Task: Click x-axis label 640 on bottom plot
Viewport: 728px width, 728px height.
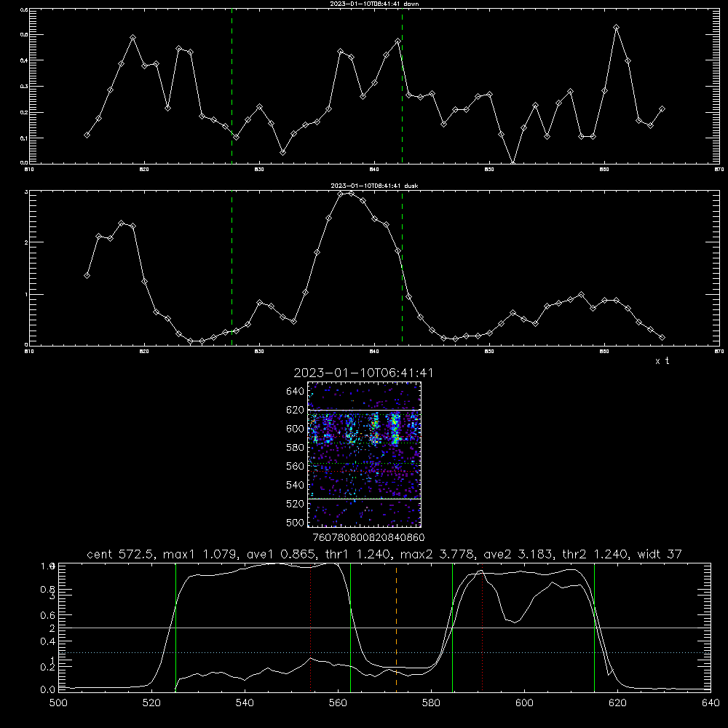Action: pos(711,703)
